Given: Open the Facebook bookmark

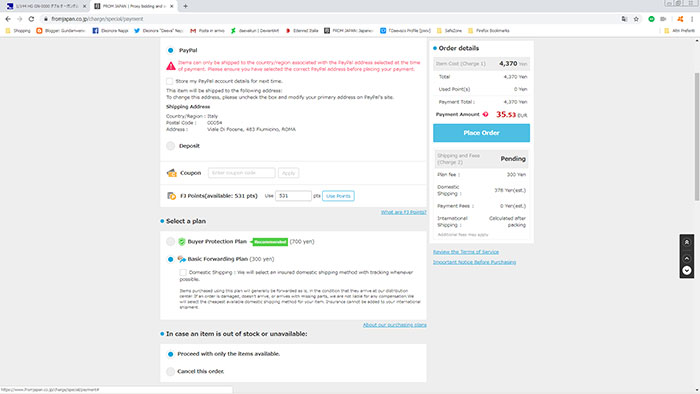Looking at the screenshot, I should [110, 31].
